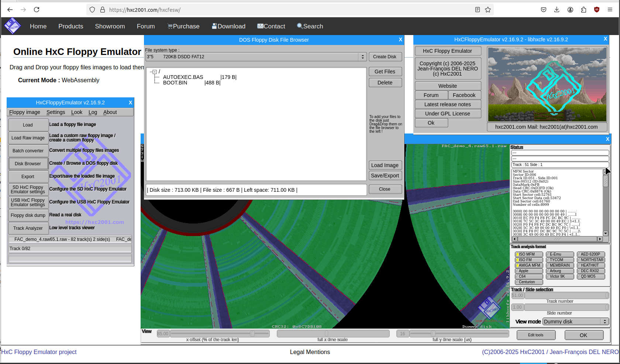620x364 pixels.
Task: Click the HxC2001 site logo icon
Action: (12, 26)
